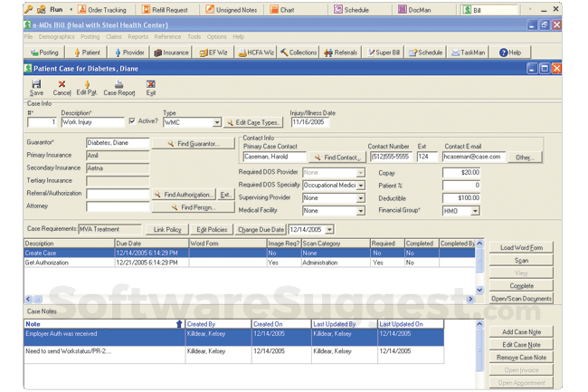Click the Cancel icon in case toolbar
The image size is (588, 392).
pos(62,87)
